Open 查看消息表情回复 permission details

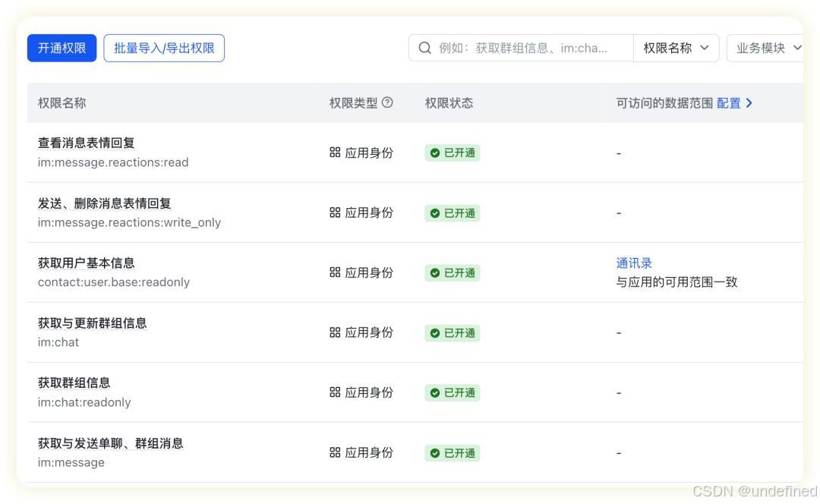86,142
